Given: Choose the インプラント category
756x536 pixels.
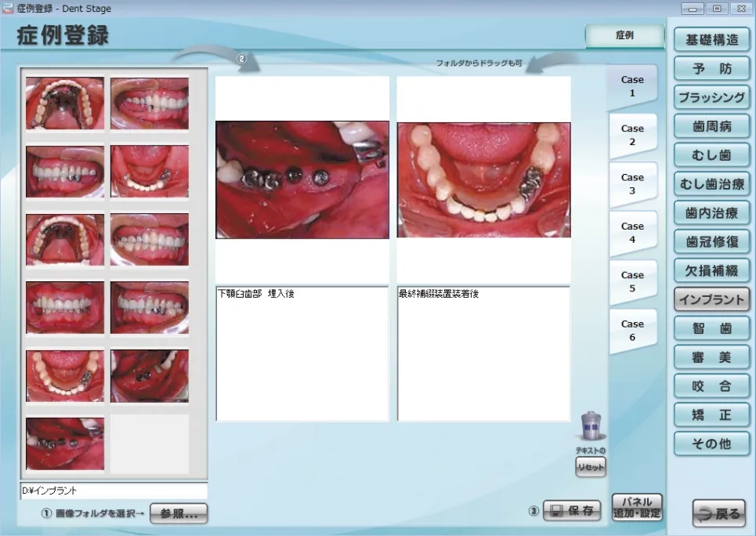Looking at the screenshot, I should coord(711,299).
